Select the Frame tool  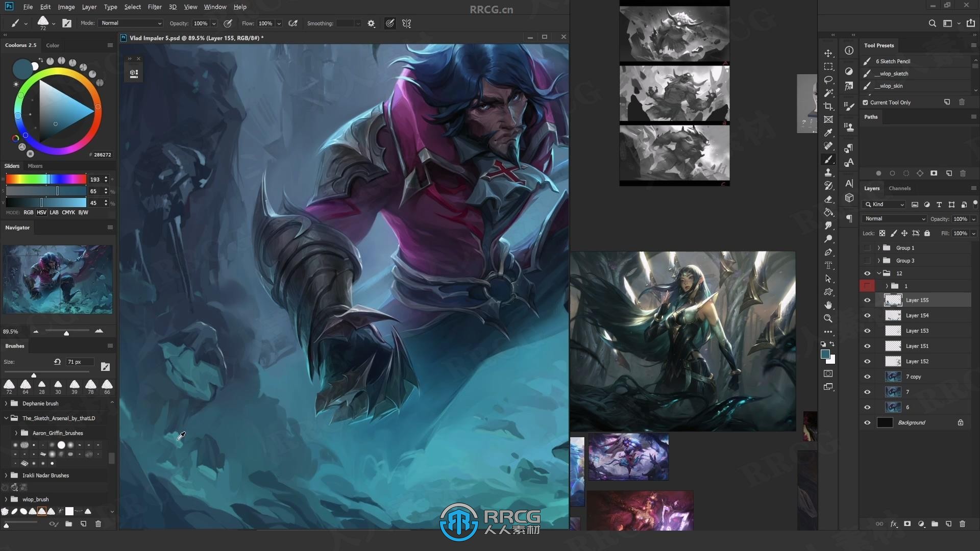tap(828, 120)
